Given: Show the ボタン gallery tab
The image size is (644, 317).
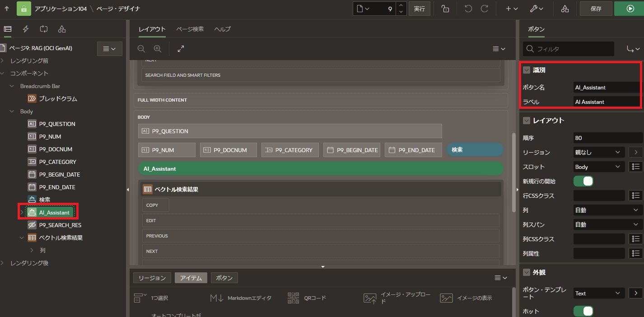Looking at the screenshot, I should click(224, 278).
